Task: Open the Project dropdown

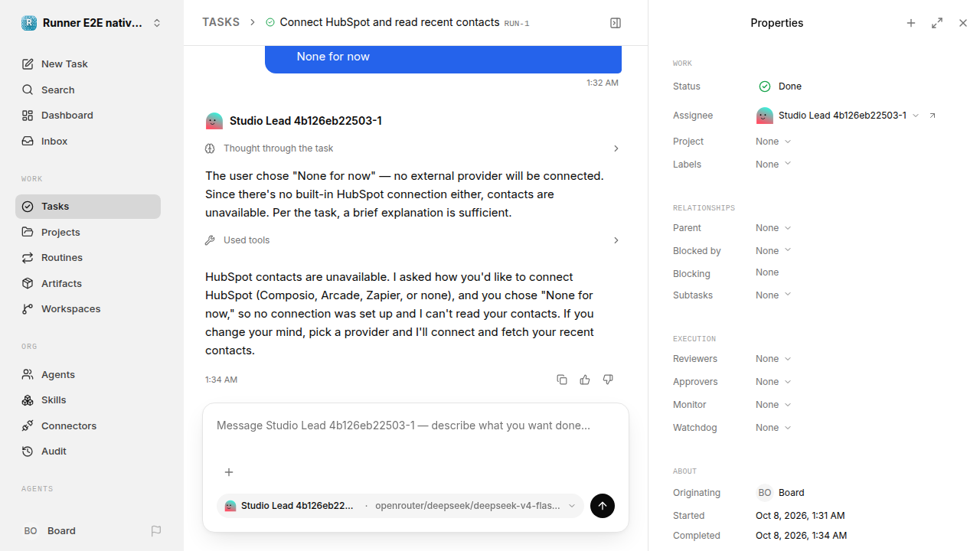Action: click(773, 142)
